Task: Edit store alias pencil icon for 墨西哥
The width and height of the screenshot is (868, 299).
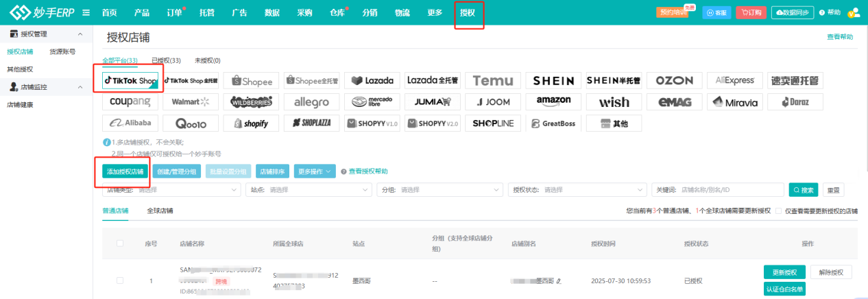Action: (559, 280)
